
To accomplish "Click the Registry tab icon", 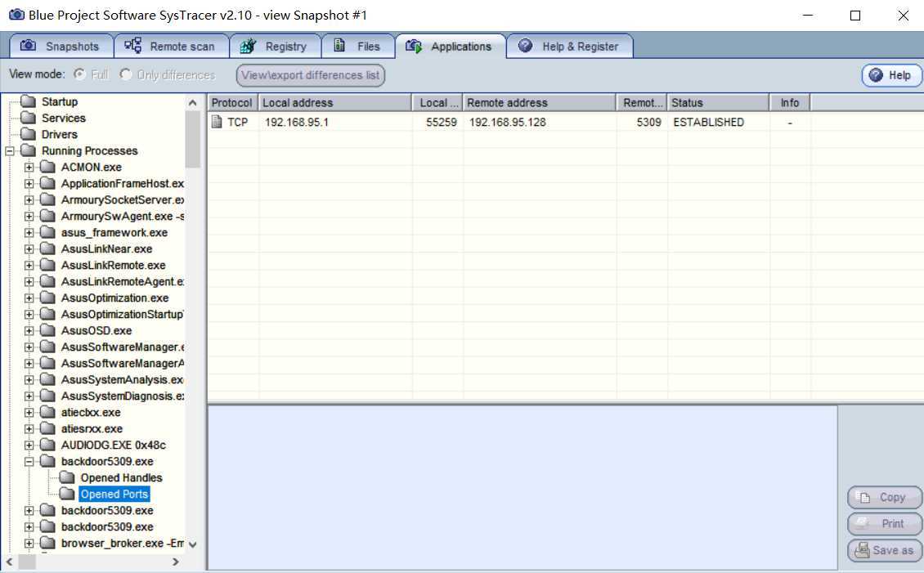I will [x=248, y=46].
